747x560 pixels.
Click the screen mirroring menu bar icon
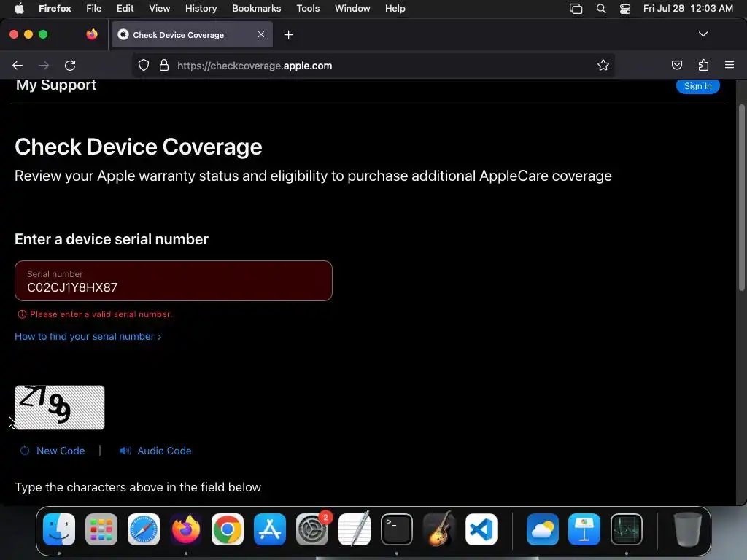(576, 9)
